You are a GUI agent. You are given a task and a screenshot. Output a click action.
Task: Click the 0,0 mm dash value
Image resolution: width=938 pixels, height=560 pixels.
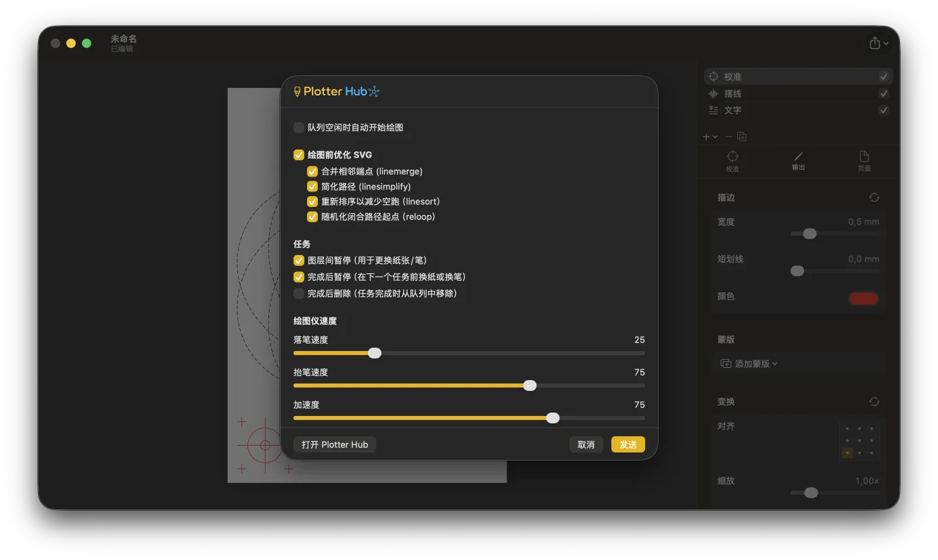pyautogui.click(x=864, y=259)
